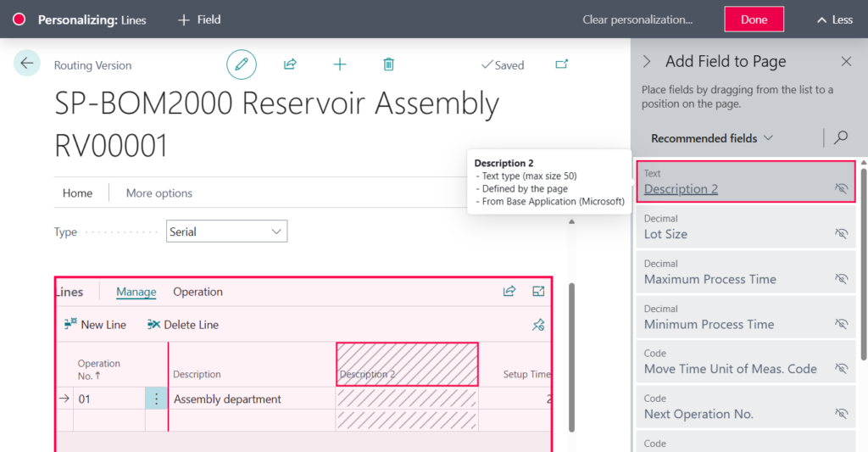Collapse personalization bar with Less
This screenshot has height=452, width=868.
tap(834, 20)
